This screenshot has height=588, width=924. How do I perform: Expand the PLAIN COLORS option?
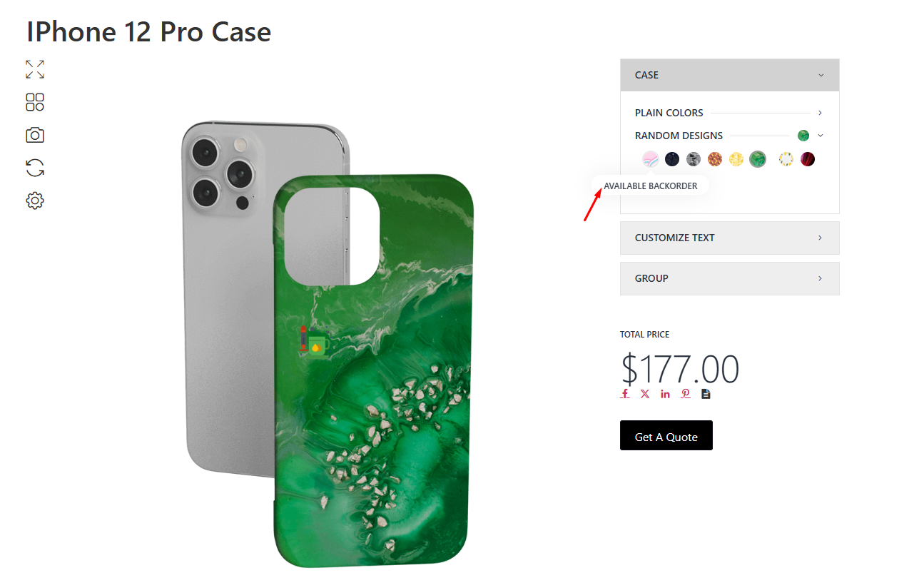tap(821, 113)
